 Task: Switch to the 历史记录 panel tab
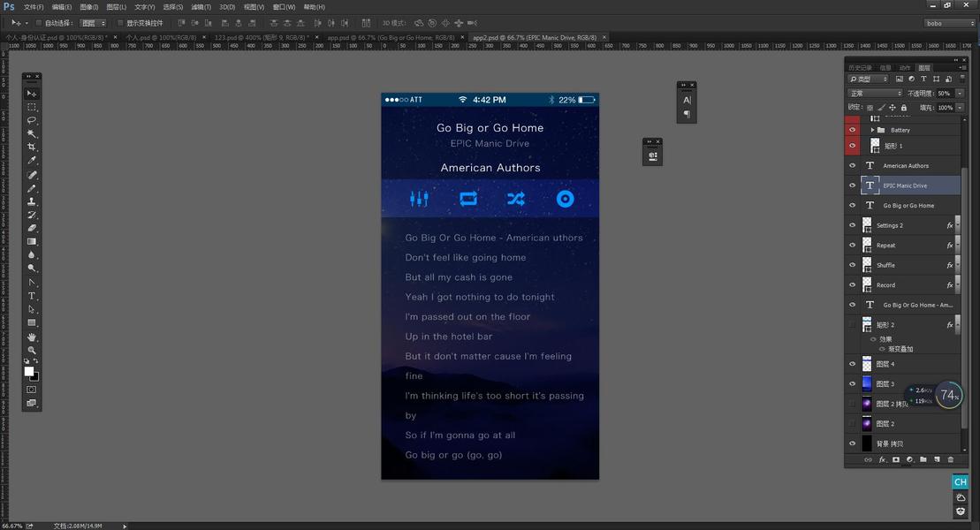861,67
